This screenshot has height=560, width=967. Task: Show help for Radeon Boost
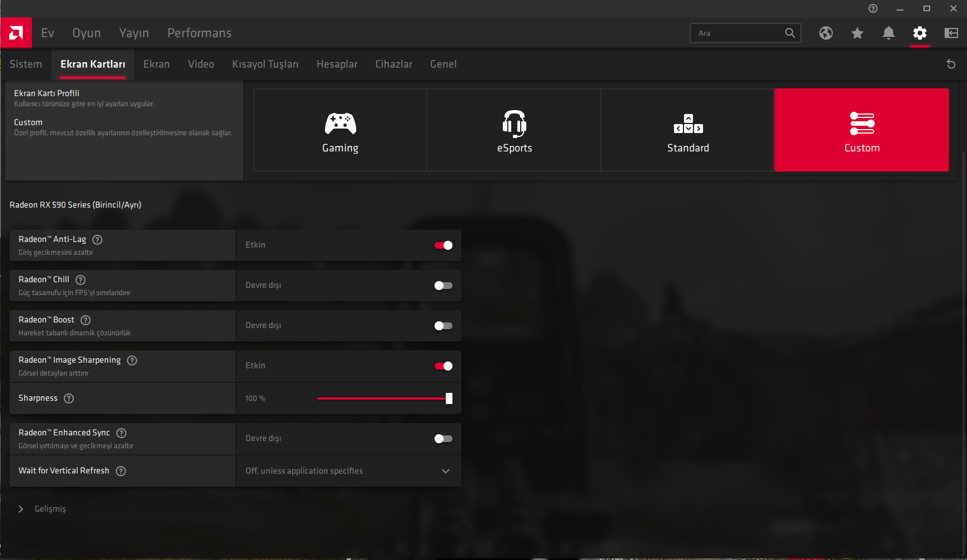coord(86,320)
